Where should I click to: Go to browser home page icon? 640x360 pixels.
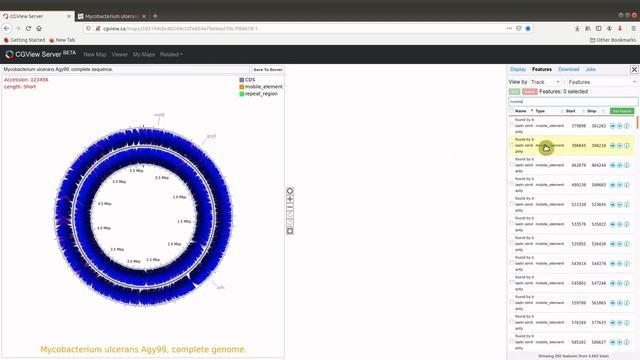[39, 29]
